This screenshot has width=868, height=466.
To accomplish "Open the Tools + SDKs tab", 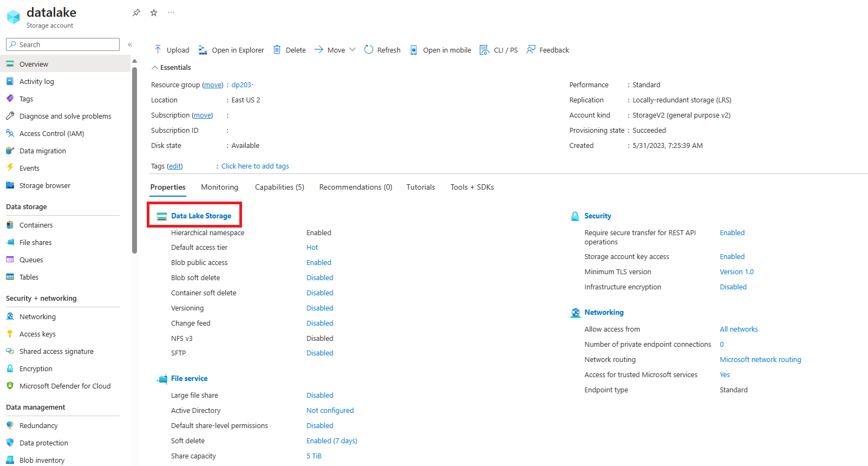I will (472, 187).
